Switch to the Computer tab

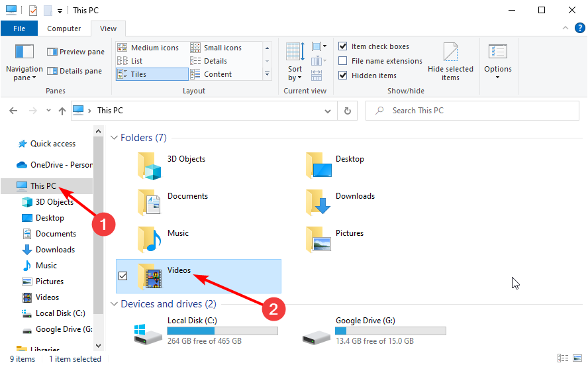(x=64, y=28)
